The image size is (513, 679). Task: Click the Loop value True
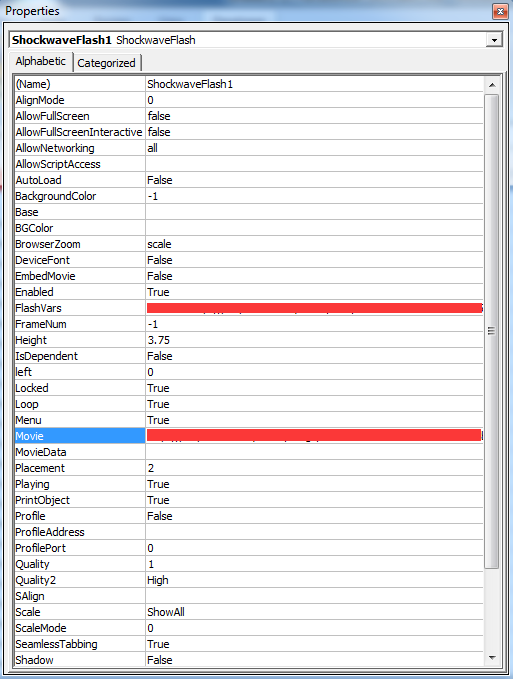314,404
